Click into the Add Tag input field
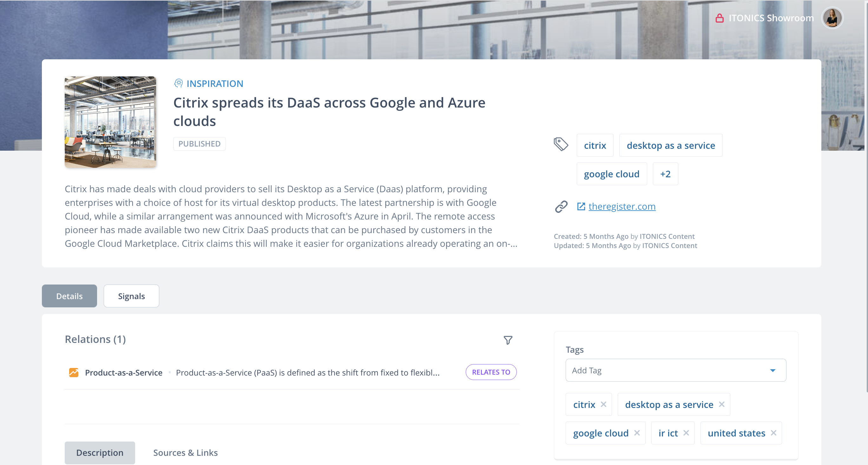This screenshot has height=465, width=868. coord(676,370)
